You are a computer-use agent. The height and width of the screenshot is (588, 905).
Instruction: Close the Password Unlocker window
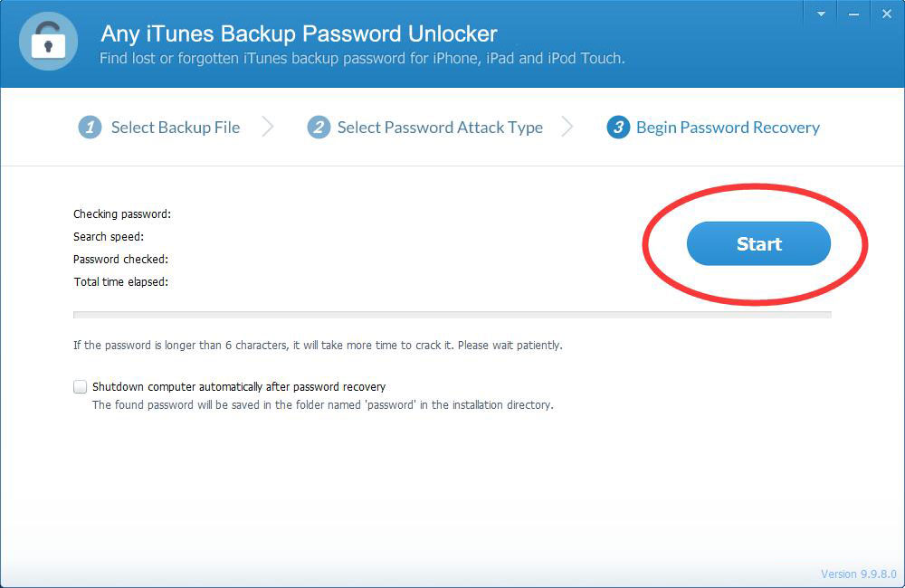(887, 14)
